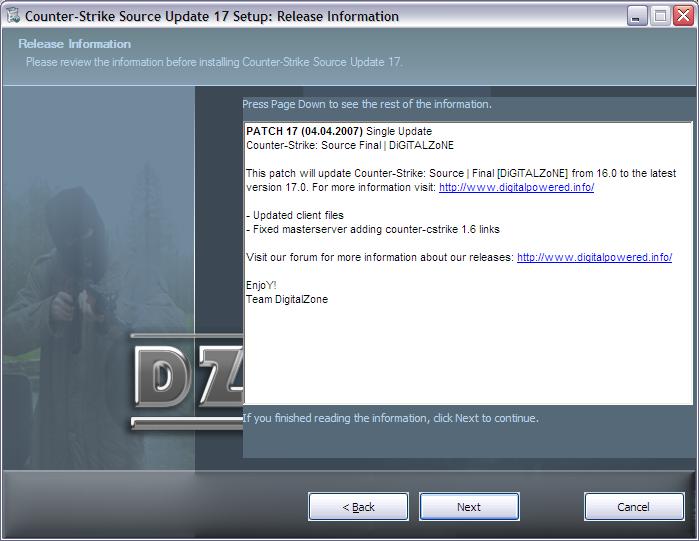Click the Next button to continue
Image resolution: width=699 pixels, height=541 pixels.
(469, 507)
